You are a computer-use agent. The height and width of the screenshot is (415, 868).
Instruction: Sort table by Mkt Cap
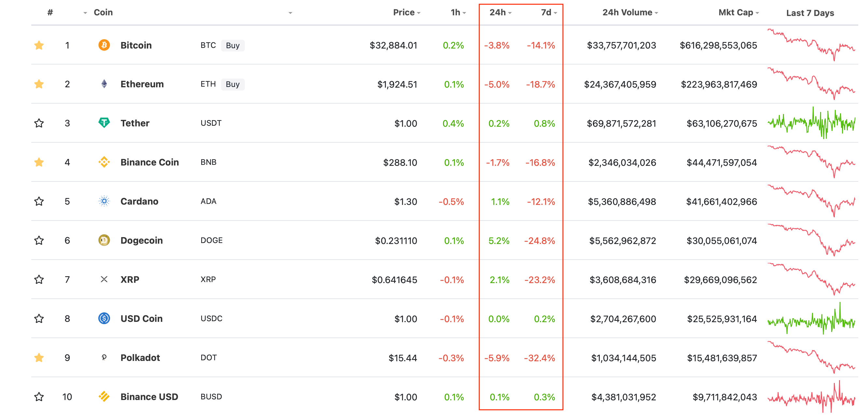click(x=738, y=12)
